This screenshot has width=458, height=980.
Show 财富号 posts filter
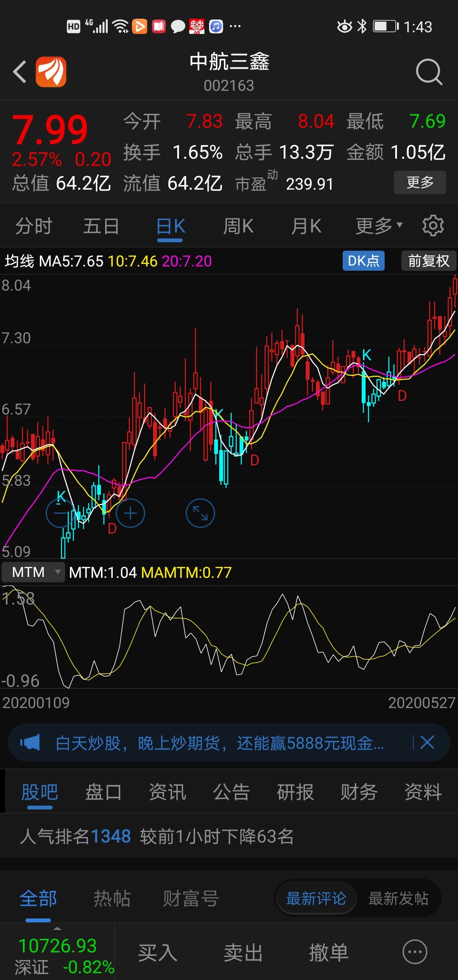click(191, 899)
